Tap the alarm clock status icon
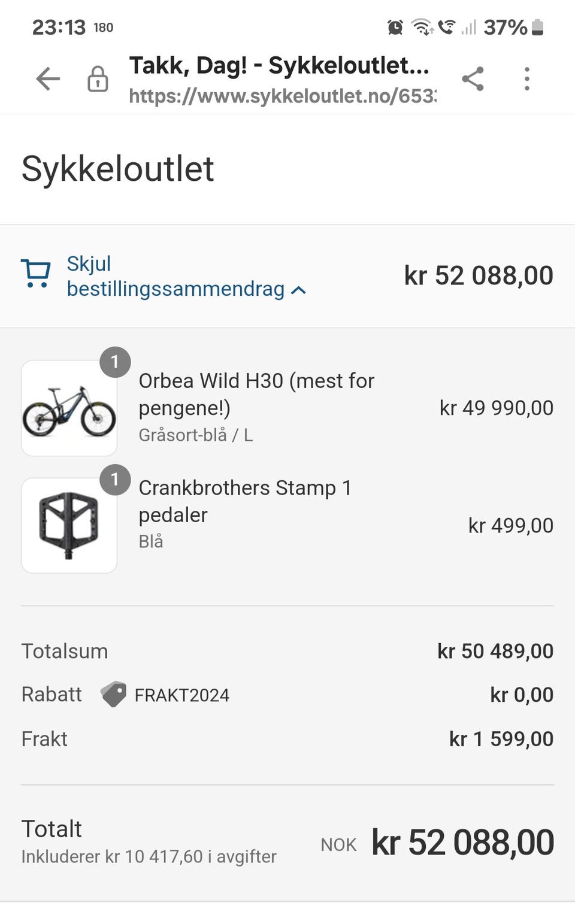Screen dimensions: 575x924 pyautogui.click(x=395, y=27)
